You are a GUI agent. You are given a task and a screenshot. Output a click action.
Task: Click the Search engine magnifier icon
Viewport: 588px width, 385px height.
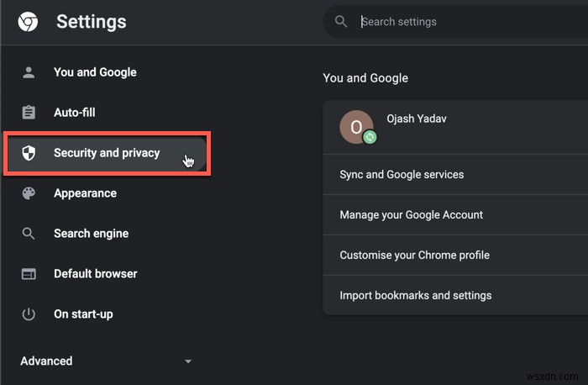tap(29, 234)
